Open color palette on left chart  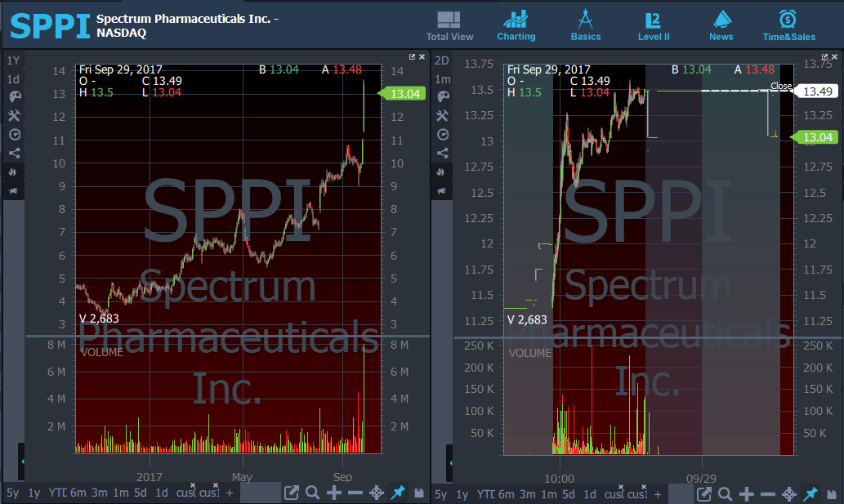click(x=14, y=97)
